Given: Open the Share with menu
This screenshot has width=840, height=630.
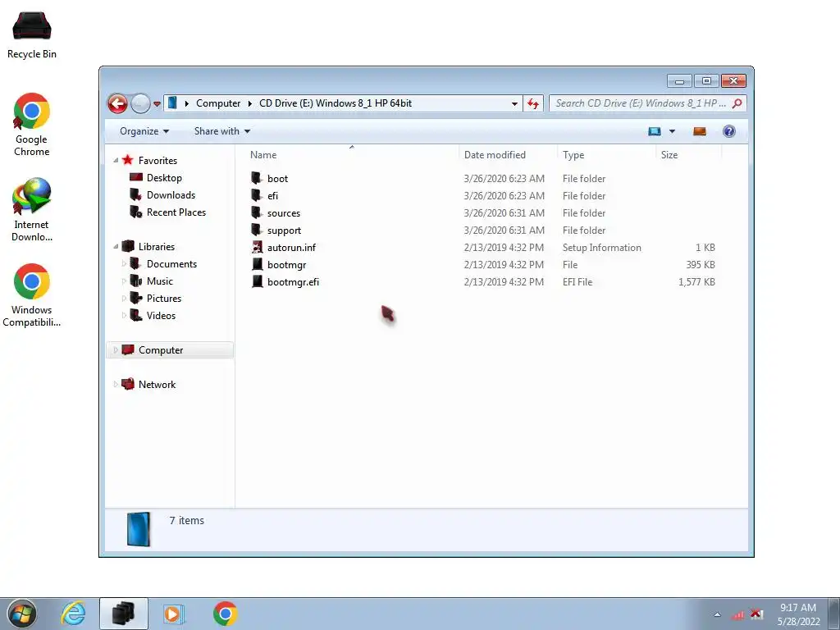Looking at the screenshot, I should tap(221, 131).
